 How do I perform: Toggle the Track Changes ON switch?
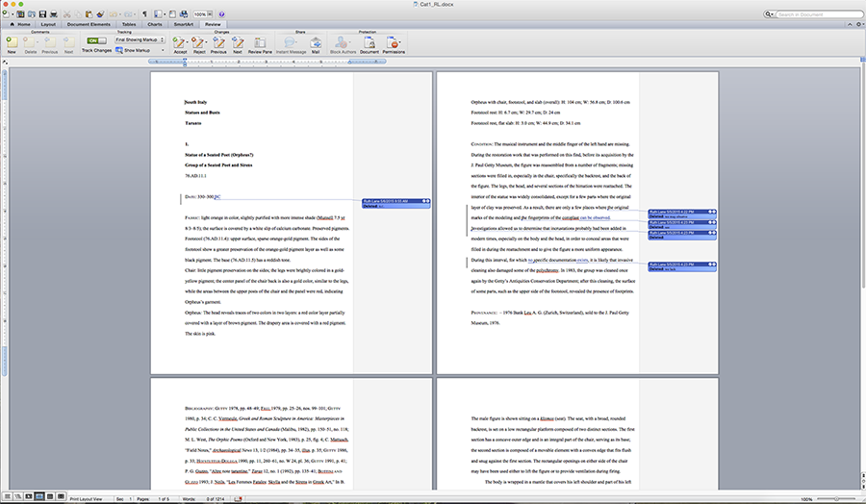[96, 40]
